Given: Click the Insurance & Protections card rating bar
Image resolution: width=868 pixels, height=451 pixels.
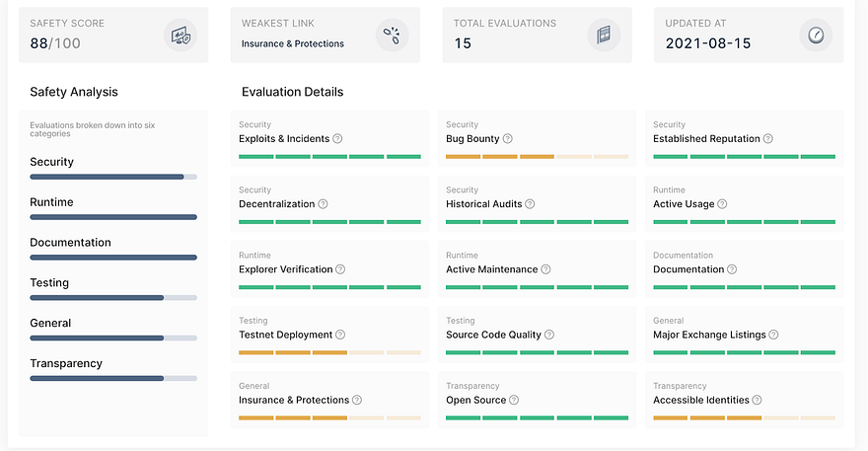Looking at the screenshot, I should pyautogui.click(x=329, y=418).
